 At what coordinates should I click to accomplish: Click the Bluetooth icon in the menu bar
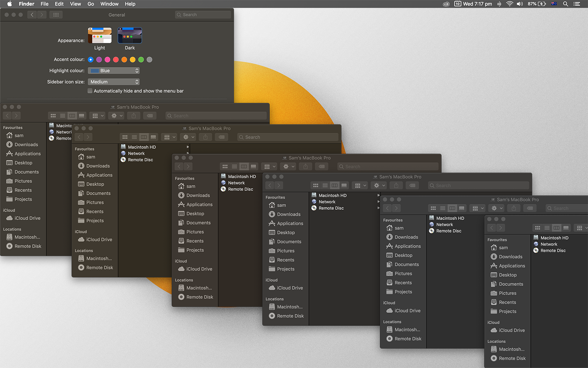click(499, 4)
